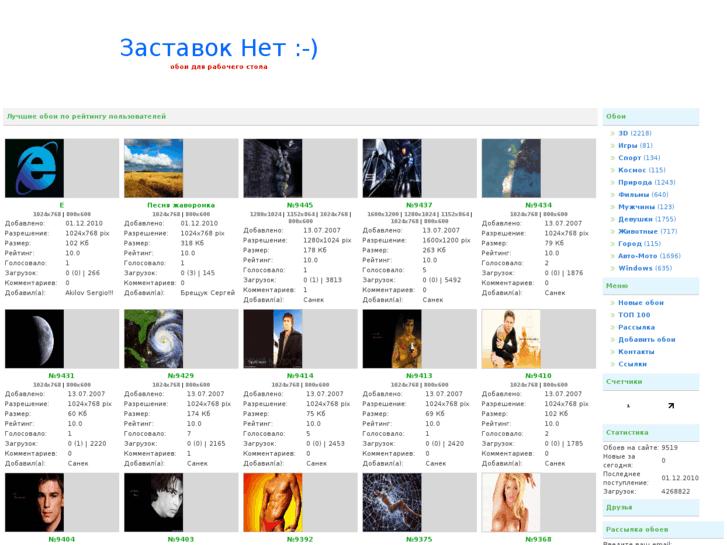The image size is (727, 545).
Task: Click the №9437 title link
Action: (419, 205)
